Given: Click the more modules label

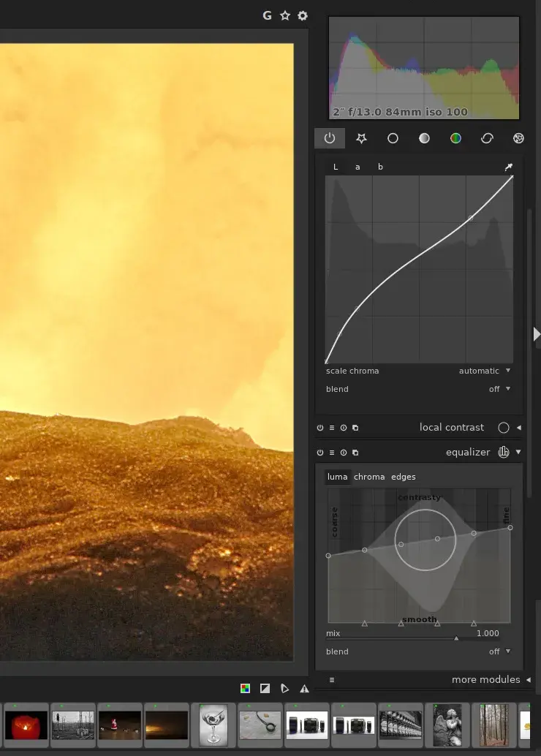Looking at the screenshot, I should coord(485,679).
